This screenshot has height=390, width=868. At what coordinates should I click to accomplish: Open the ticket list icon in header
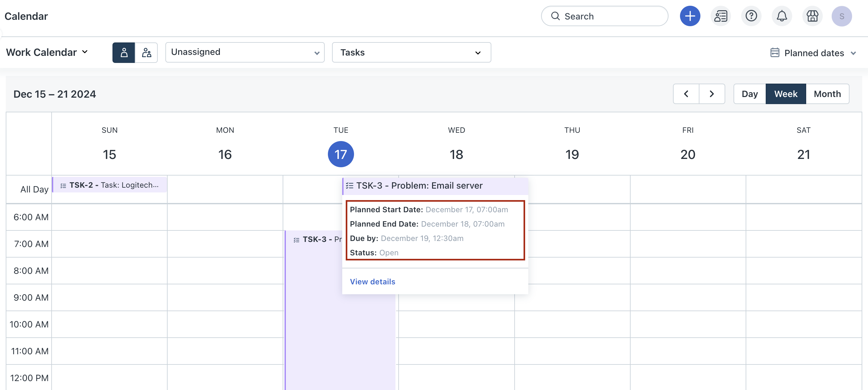[x=720, y=16]
